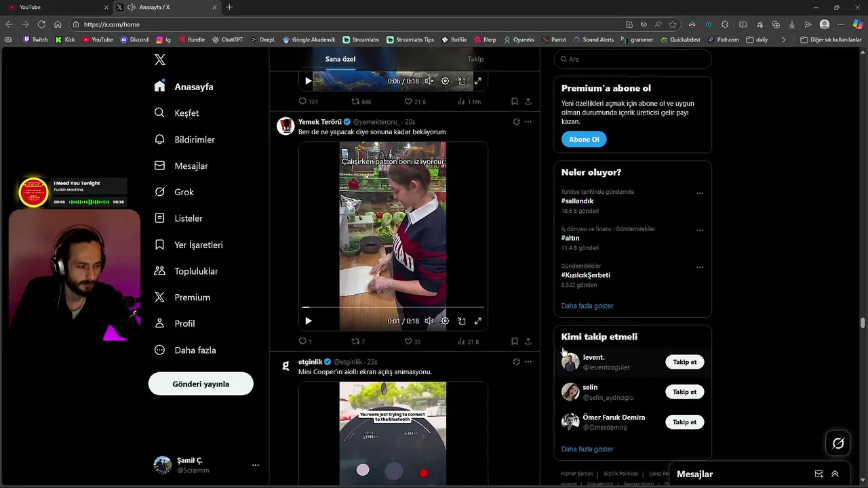Image resolution: width=868 pixels, height=488 pixels.
Task: Switch to Takip tab
Action: point(475,59)
